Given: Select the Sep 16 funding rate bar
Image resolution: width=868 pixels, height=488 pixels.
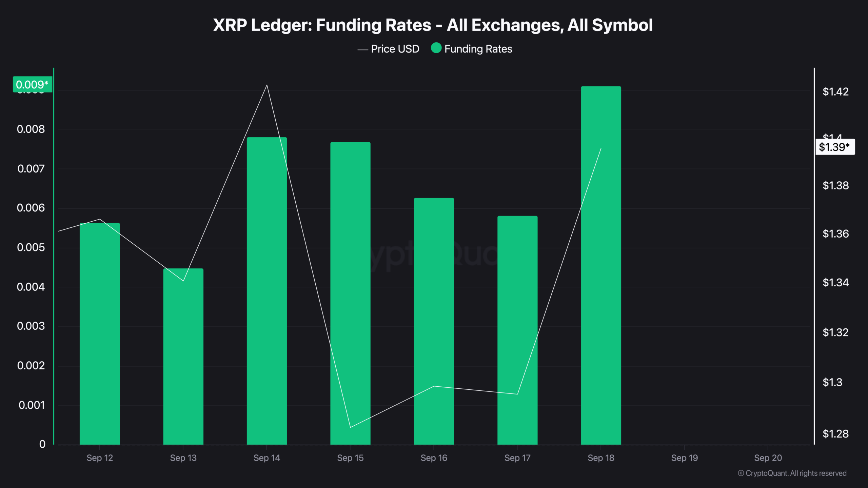Looking at the screenshot, I should (434, 321).
